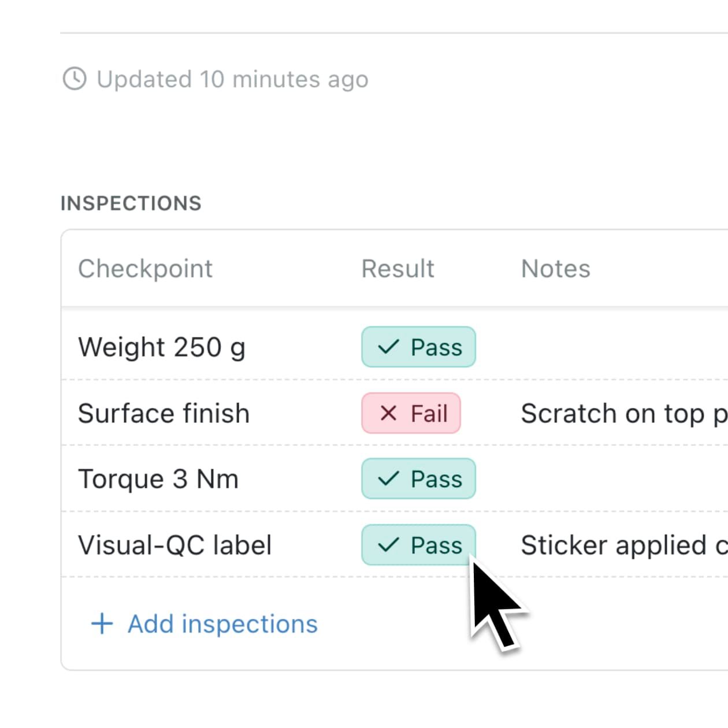Select the Torque 3 Nm checkpoint name
Image resolution: width=728 pixels, height=728 pixels.
click(158, 480)
